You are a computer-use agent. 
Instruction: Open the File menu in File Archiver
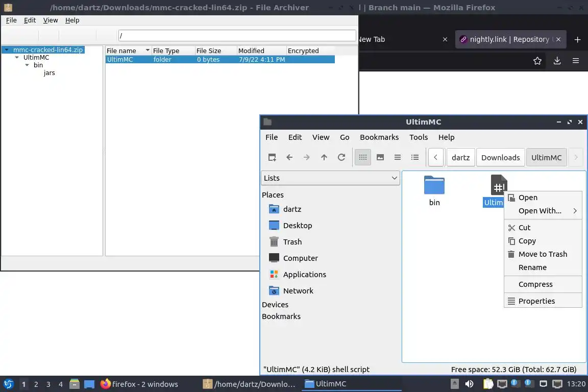(11, 20)
